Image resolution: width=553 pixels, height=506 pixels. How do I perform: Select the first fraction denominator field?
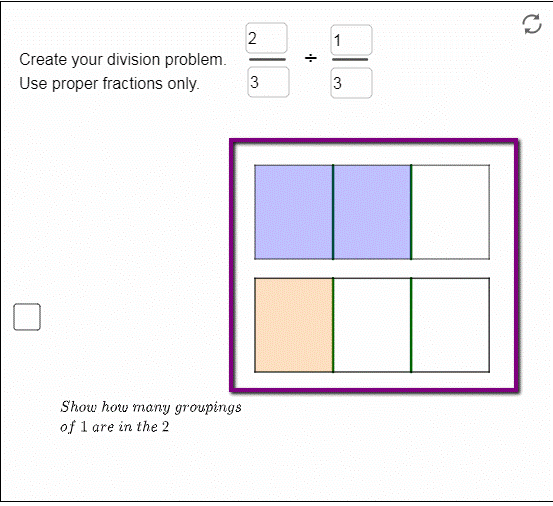point(268,82)
